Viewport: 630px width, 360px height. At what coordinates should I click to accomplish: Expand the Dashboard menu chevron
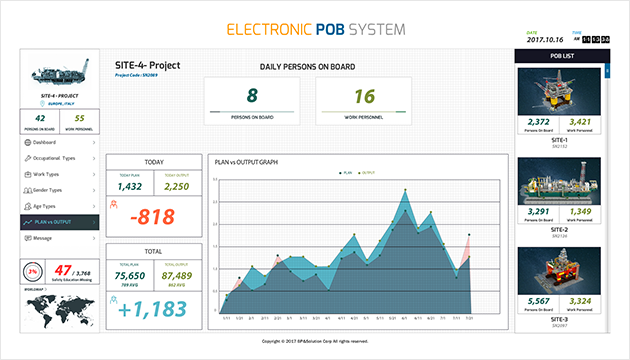click(94, 142)
